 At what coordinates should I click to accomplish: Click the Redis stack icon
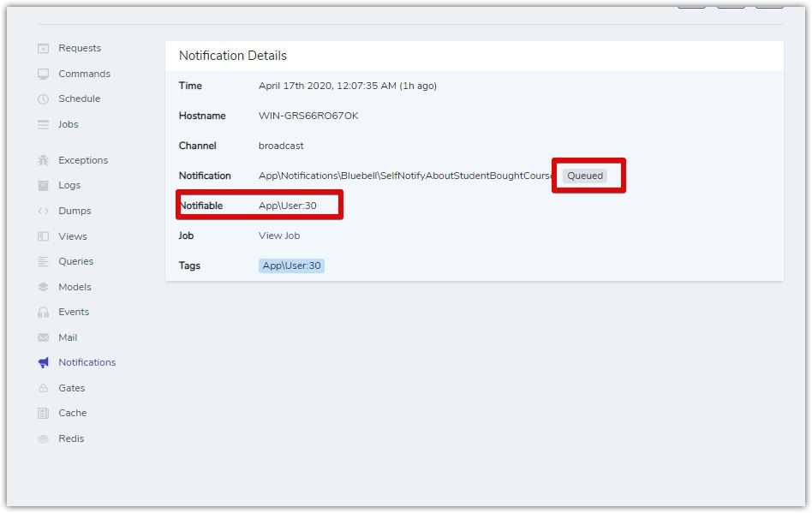[x=43, y=438]
